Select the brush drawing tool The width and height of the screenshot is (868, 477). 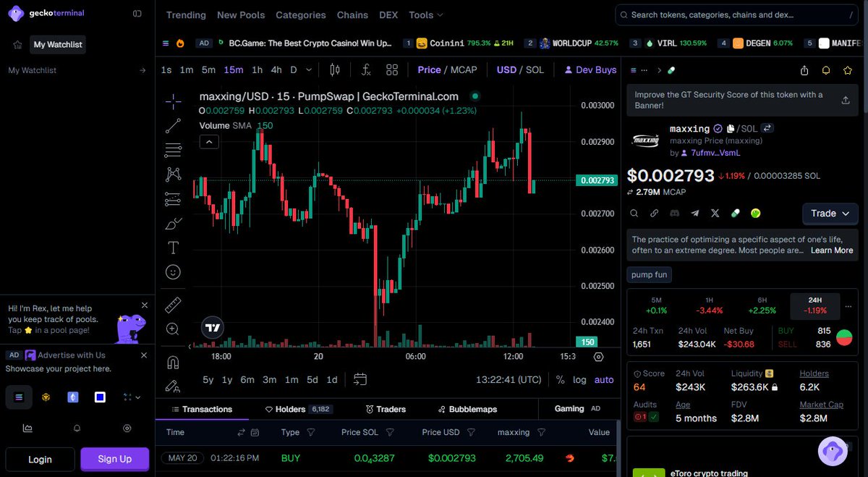pyautogui.click(x=173, y=223)
